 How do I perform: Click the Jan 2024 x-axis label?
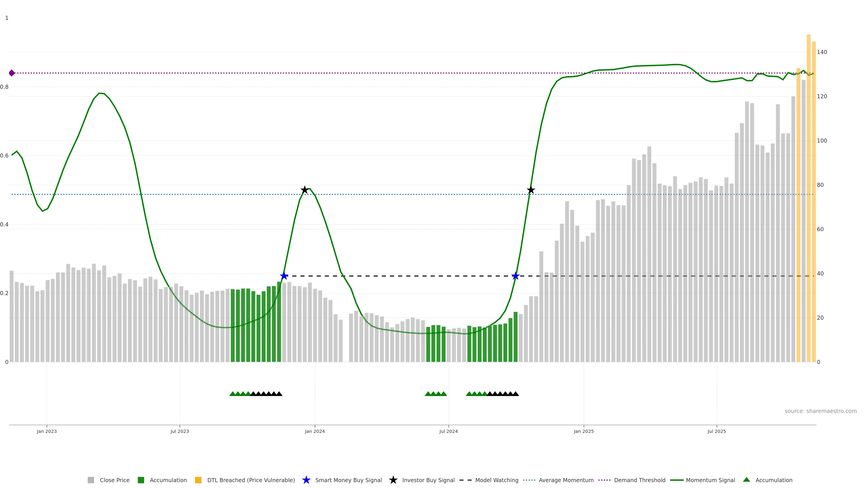315,432
